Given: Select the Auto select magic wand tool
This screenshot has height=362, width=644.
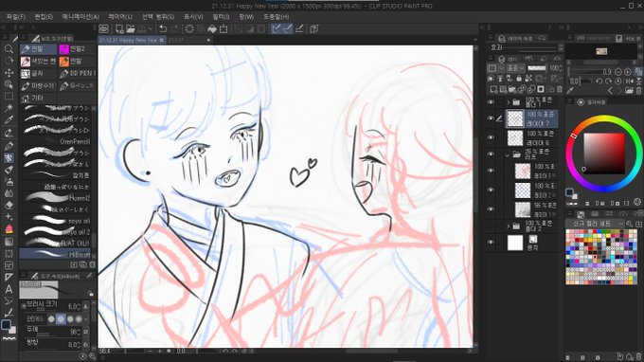Looking at the screenshot, I should [9, 108].
